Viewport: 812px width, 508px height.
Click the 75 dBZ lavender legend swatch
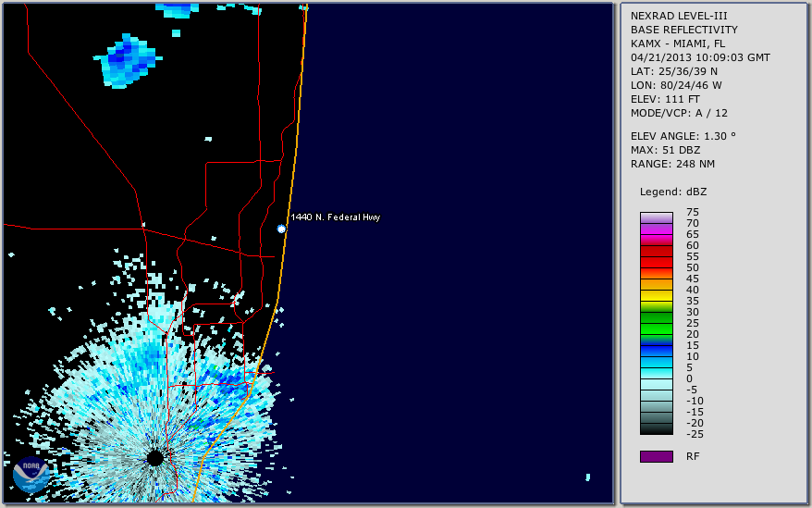click(656, 217)
